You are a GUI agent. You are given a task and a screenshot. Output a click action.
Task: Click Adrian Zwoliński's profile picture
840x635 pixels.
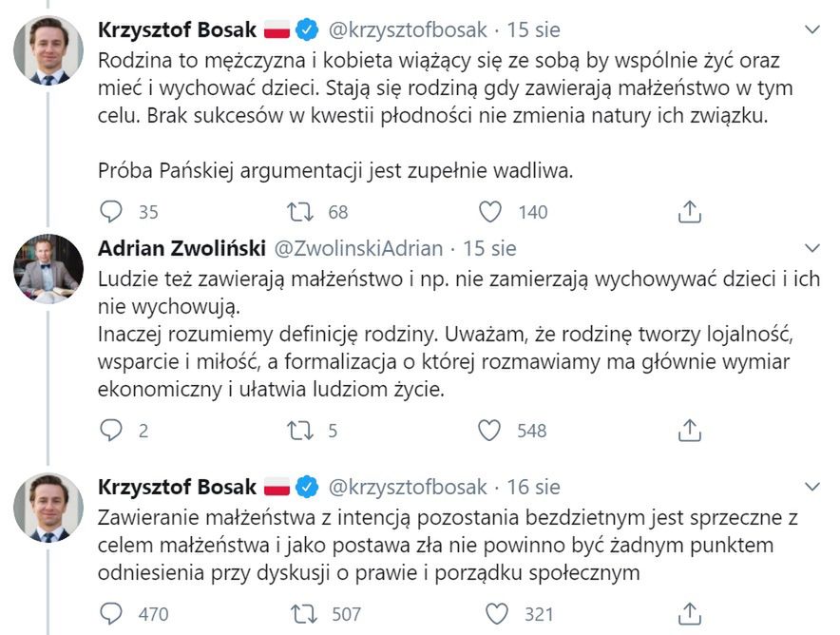click(48, 269)
